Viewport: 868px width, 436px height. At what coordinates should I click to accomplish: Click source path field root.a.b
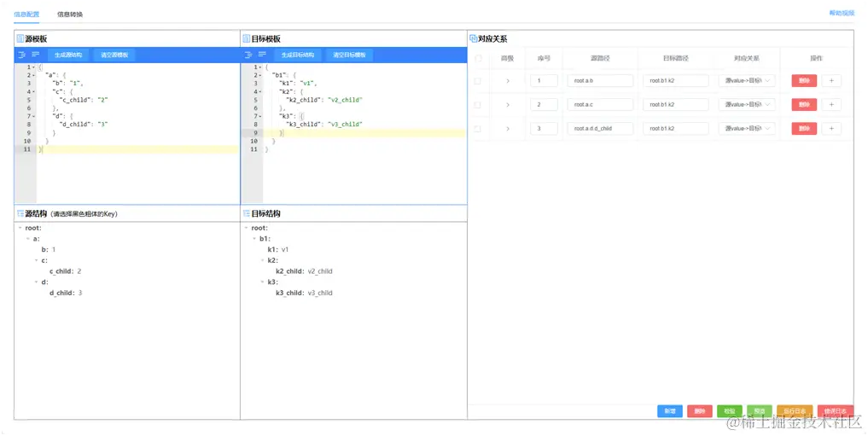(600, 81)
